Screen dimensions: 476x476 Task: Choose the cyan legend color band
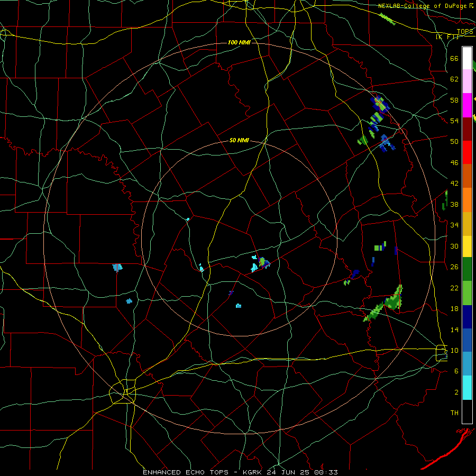(x=467, y=388)
